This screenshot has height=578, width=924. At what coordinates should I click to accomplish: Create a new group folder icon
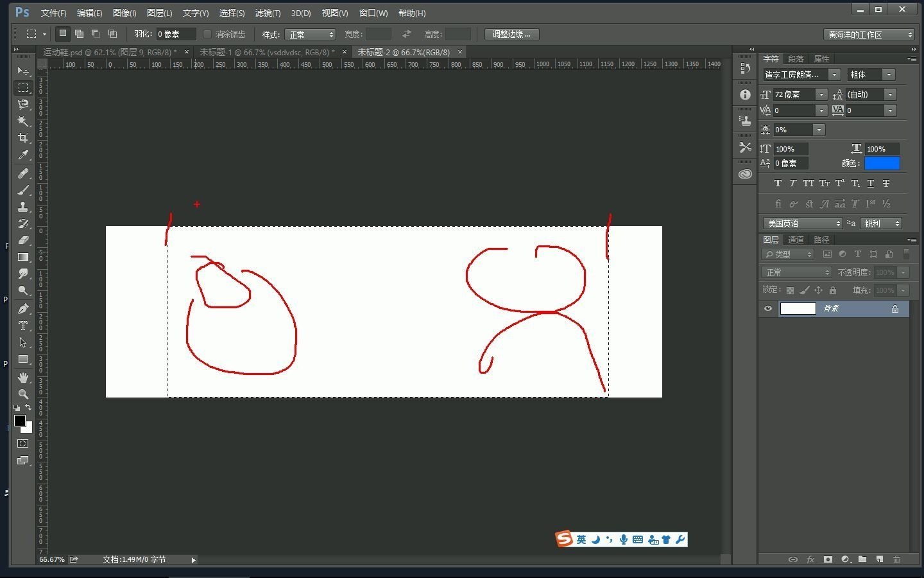pyautogui.click(x=862, y=559)
